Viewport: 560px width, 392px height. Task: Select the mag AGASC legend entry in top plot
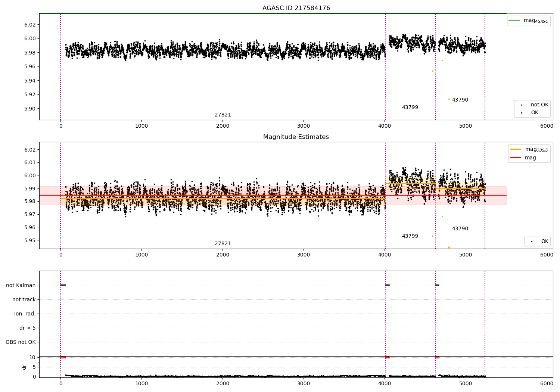coord(528,21)
